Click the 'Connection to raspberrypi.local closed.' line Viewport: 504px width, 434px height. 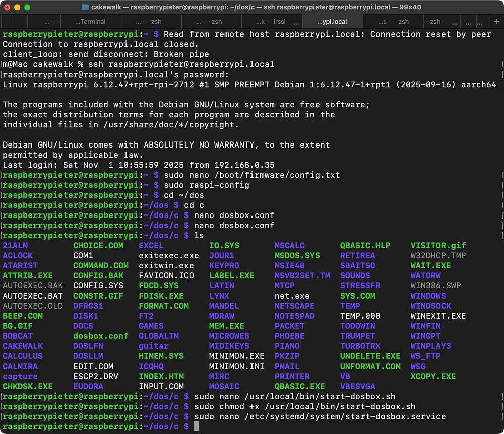coord(101,44)
